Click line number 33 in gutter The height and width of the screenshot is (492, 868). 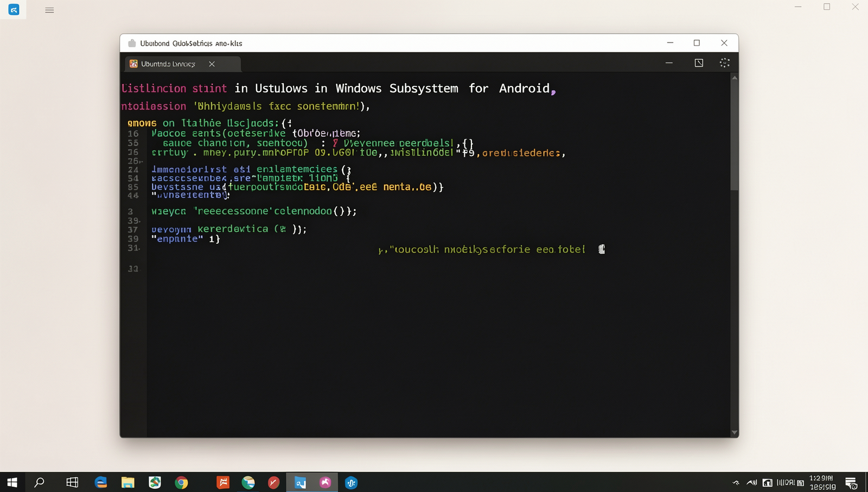[x=133, y=268]
